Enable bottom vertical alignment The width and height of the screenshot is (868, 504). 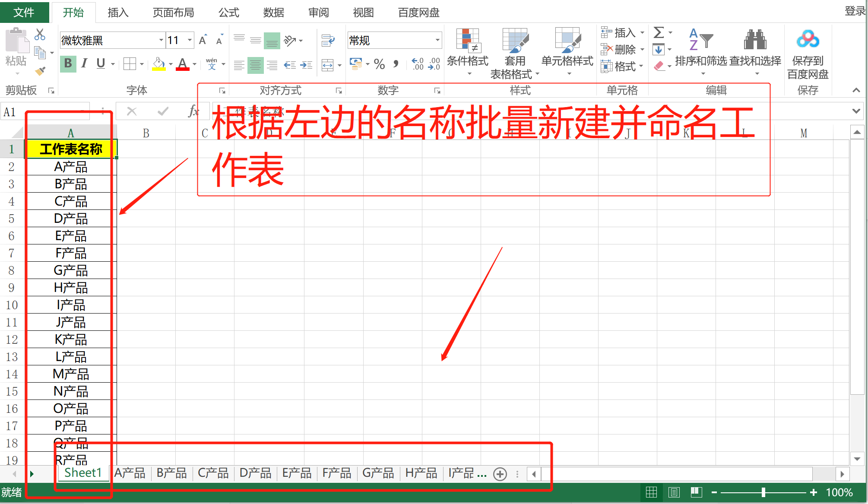click(x=272, y=41)
